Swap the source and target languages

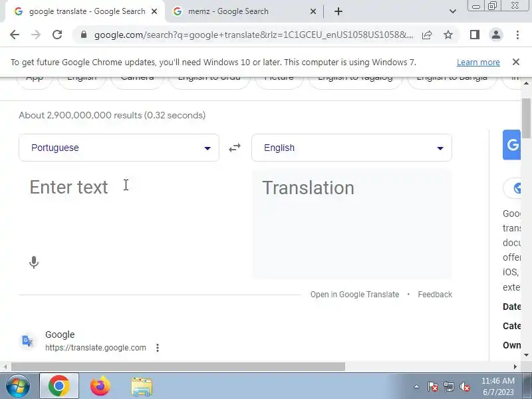point(235,148)
